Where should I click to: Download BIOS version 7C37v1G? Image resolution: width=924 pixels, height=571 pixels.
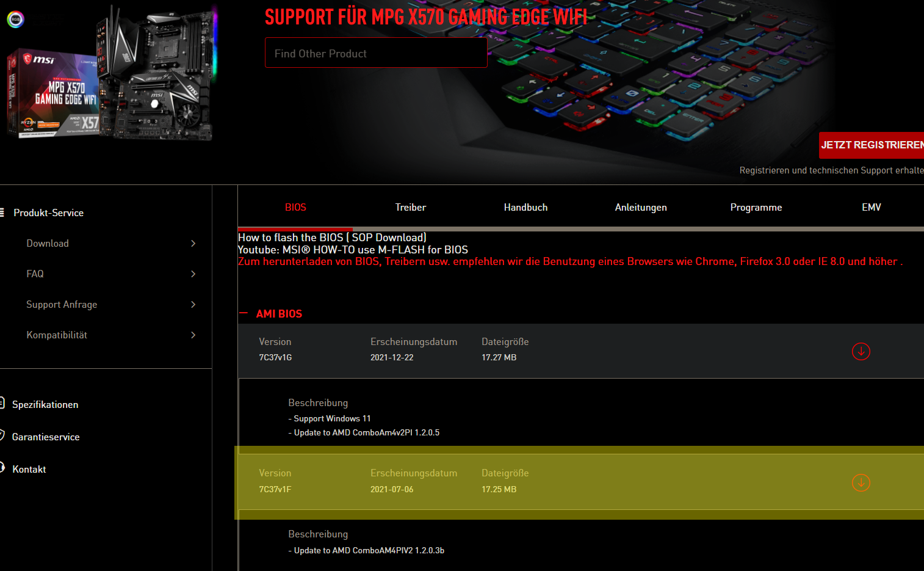(861, 351)
